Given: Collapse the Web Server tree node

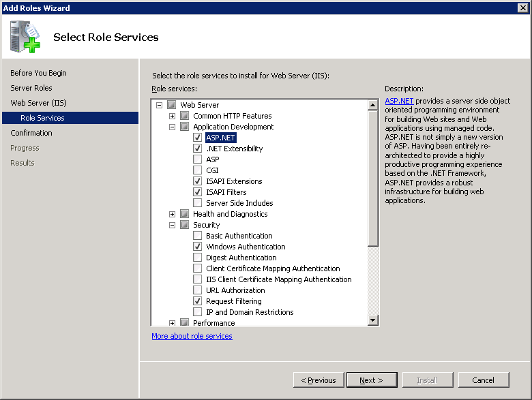Looking at the screenshot, I should tap(159, 105).
